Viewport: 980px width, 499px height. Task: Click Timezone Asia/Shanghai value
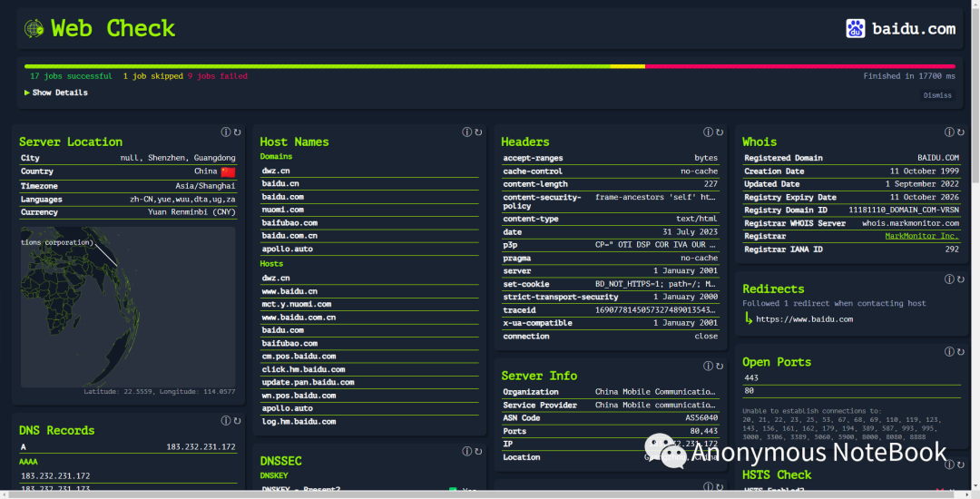pyautogui.click(x=205, y=186)
